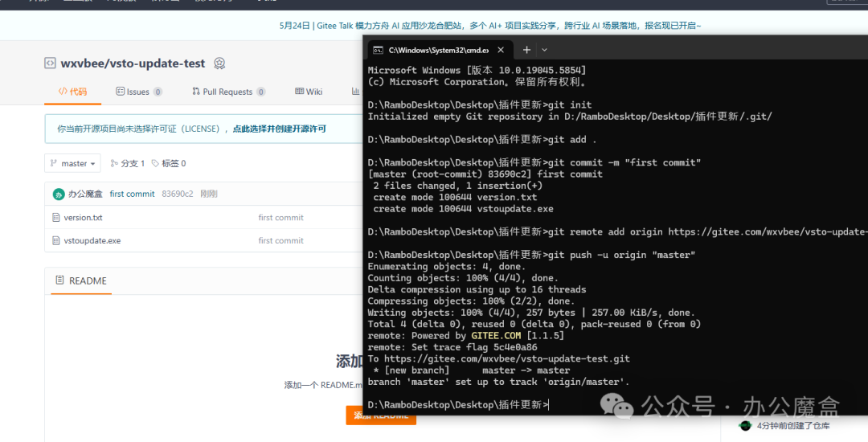Screen dimensions: 868x442
Task: Open the Pull Requests tab
Action: pyautogui.click(x=228, y=92)
